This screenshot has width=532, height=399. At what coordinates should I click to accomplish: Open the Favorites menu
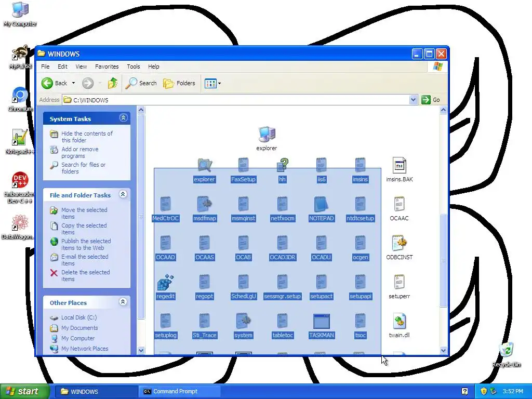click(107, 66)
